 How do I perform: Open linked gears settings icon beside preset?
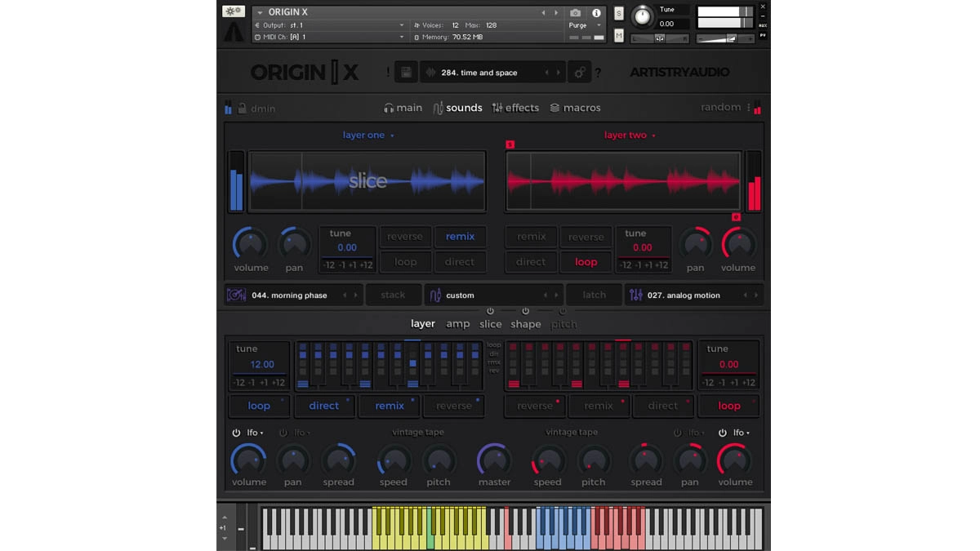point(579,73)
